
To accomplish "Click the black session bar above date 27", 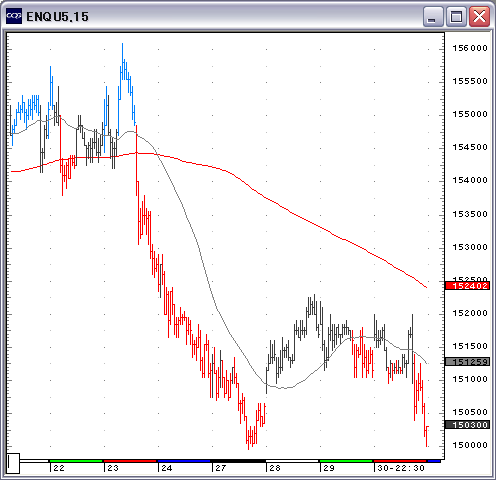I will pyautogui.click(x=238, y=461).
